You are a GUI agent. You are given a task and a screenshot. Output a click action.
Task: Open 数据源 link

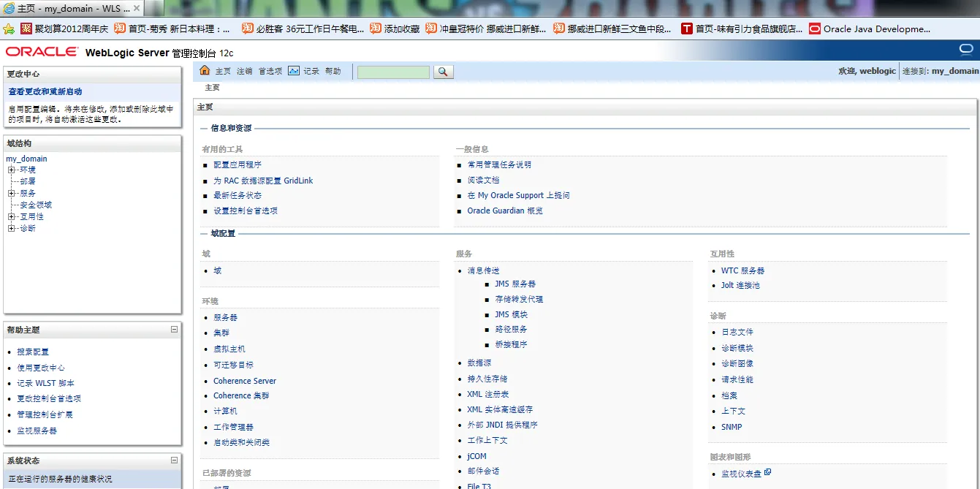479,363
